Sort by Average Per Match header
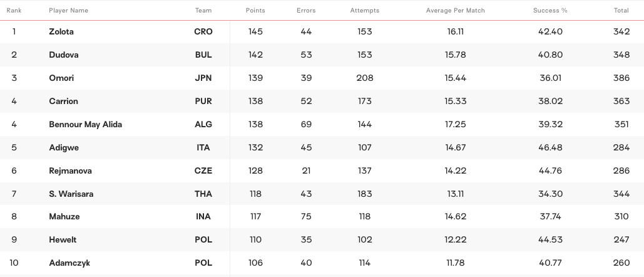Viewport: 644px width, 277px height. (x=455, y=11)
